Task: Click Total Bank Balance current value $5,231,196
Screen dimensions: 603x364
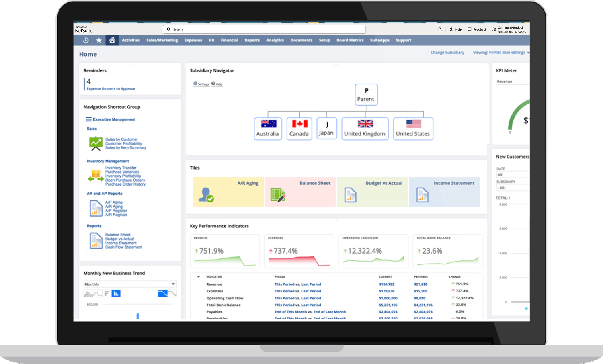Action: click(388, 305)
